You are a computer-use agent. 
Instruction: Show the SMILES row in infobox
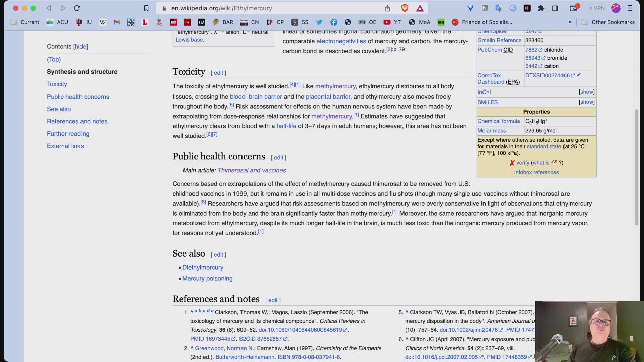(x=586, y=102)
